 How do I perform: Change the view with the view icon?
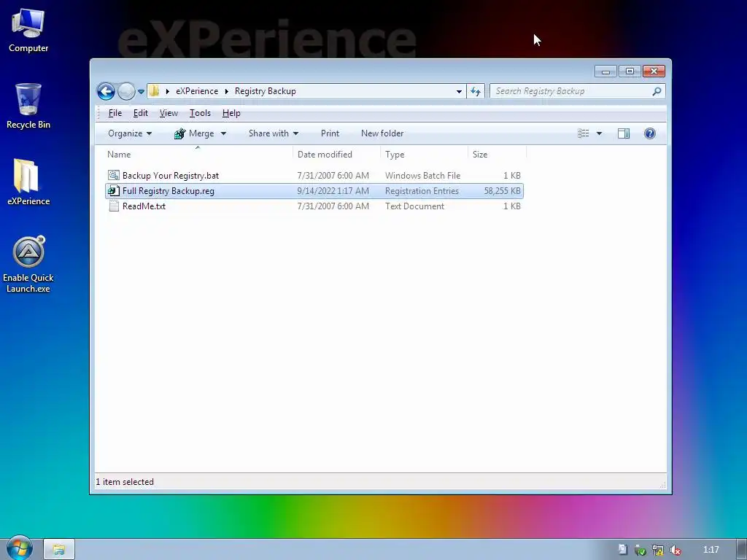tap(583, 133)
